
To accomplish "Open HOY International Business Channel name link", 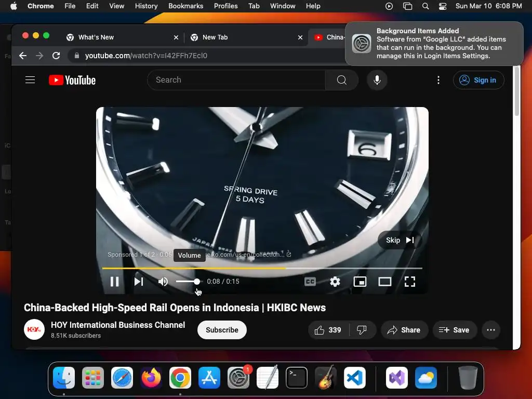I will tap(118, 325).
